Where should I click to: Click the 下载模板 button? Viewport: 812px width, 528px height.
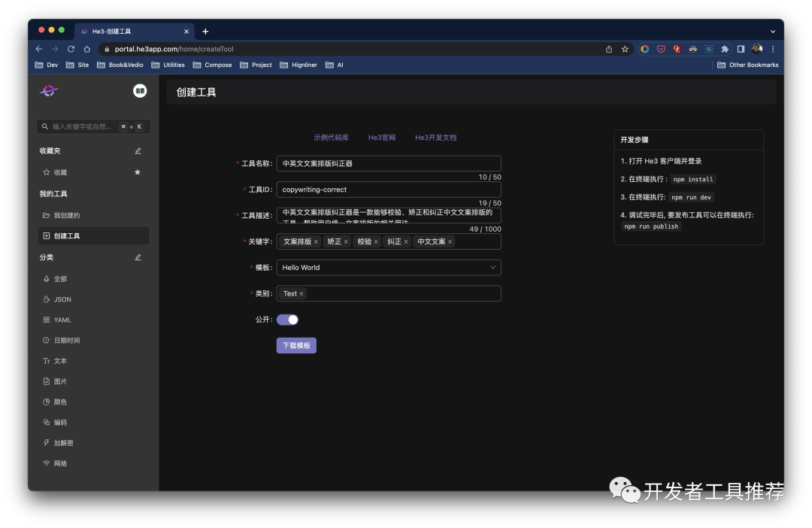tap(296, 346)
